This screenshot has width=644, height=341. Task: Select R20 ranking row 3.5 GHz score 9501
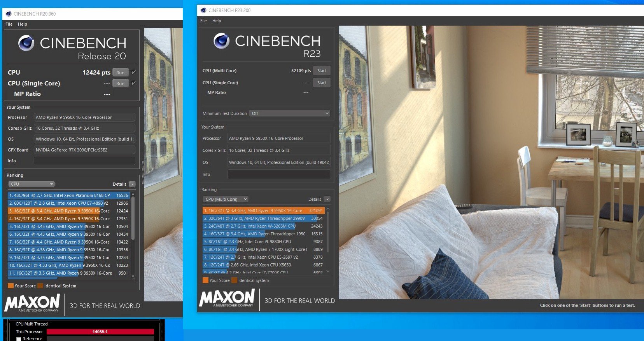pos(69,273)
